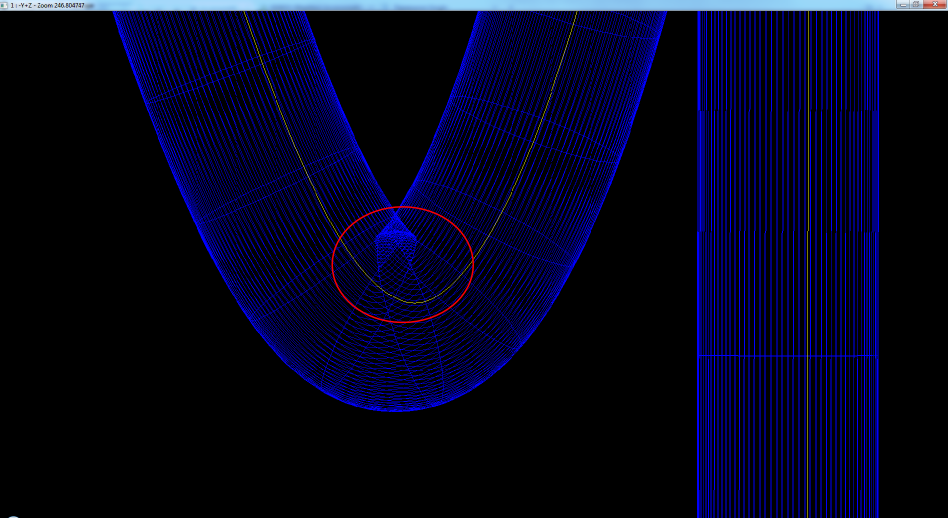The height and width of the screenshot is (518, 948).
Task: Minimize the viewer window
Action: [x=901, y=5]
